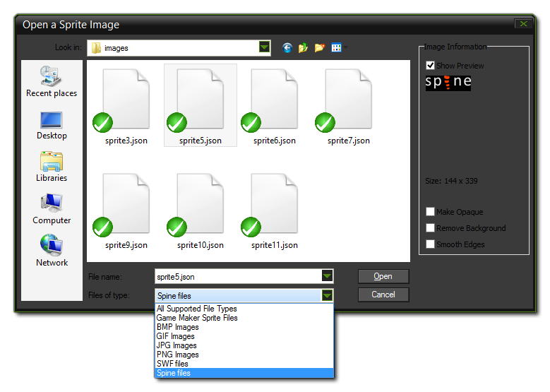Enable Make Opaque option

[431, 212]
